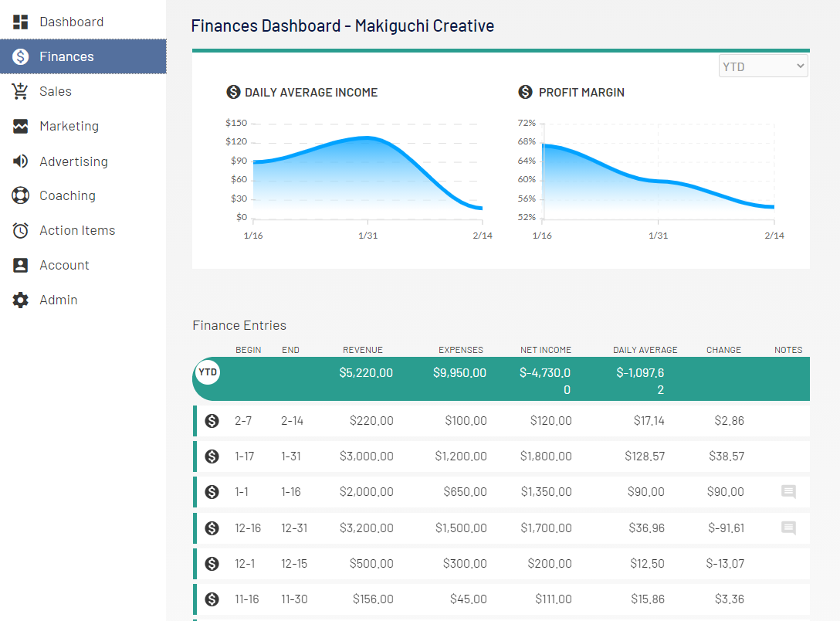Click the dollar icon beside Daily Average Income
The width and height of the screenshot is (840, 621).
(234, 92)
